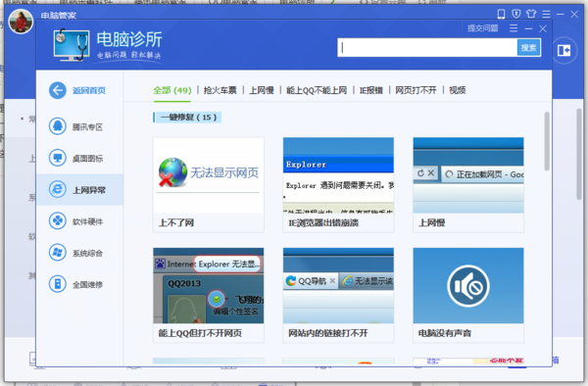Switch to the 上网慢 tab
The image size is (588, 386).
[262, 90]
